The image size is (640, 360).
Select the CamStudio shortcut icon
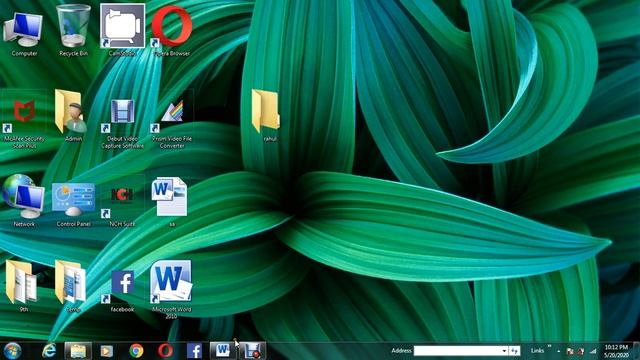click(122, 30)
